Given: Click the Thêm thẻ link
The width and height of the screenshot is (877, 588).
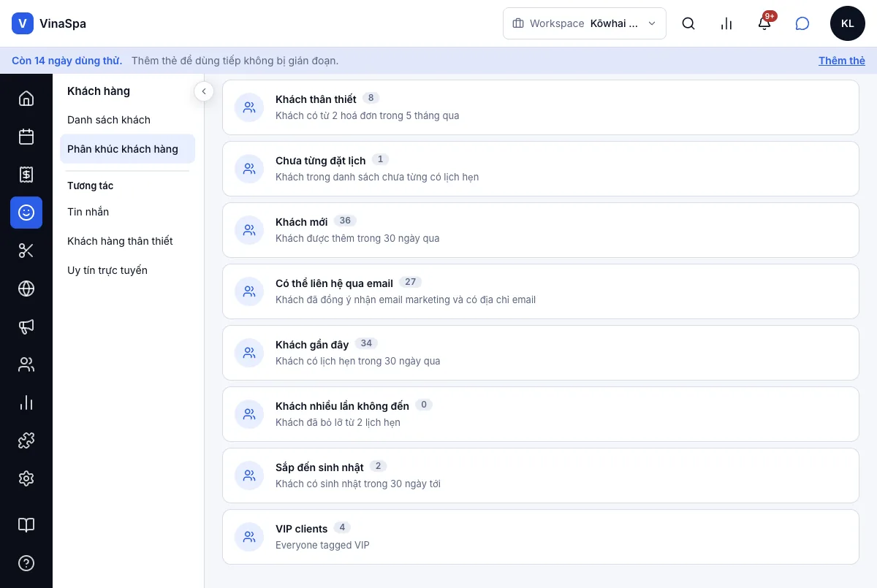Looking at the screenshot, I should 842,61.
